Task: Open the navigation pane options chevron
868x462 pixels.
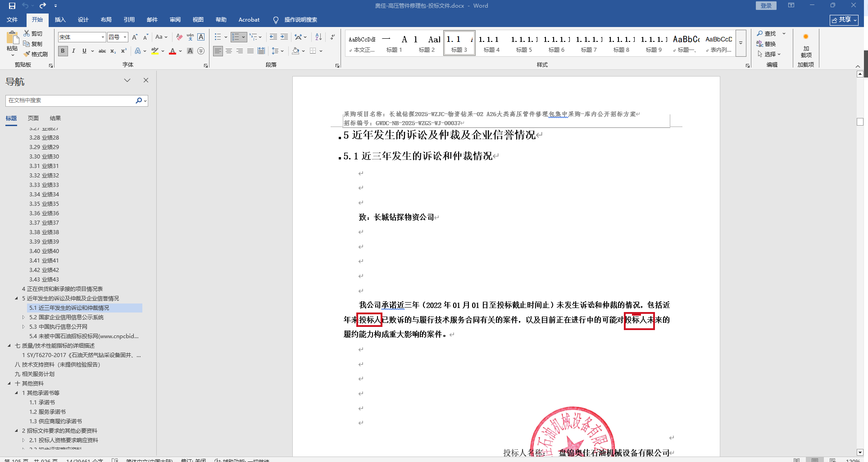Action: 127,80
